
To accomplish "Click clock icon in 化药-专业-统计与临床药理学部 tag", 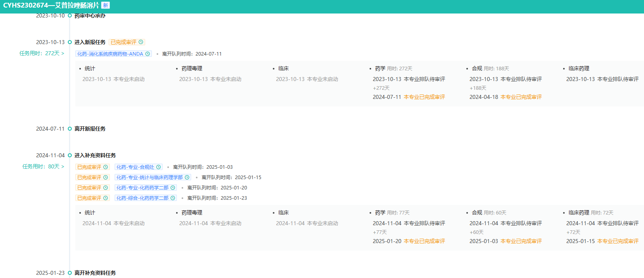I will point(187,178).
